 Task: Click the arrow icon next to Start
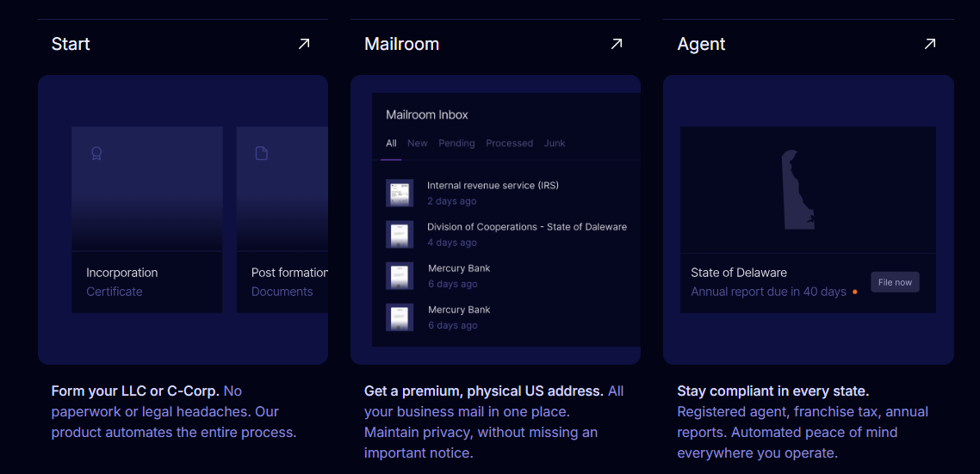304,44
